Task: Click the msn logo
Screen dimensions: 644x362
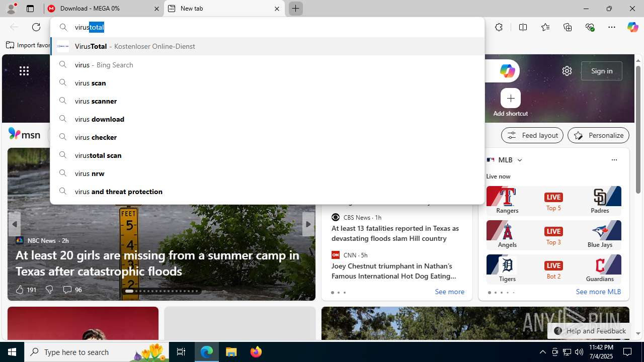Action: pos(24,134)
